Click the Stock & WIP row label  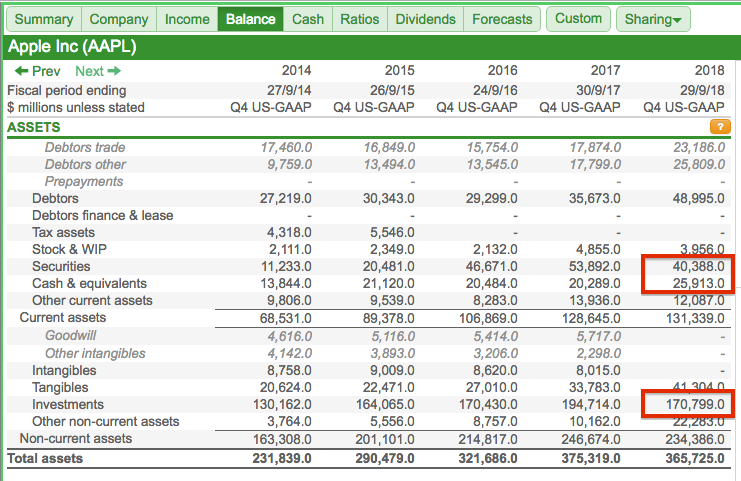pyautogui.click(x=69, y=249)
